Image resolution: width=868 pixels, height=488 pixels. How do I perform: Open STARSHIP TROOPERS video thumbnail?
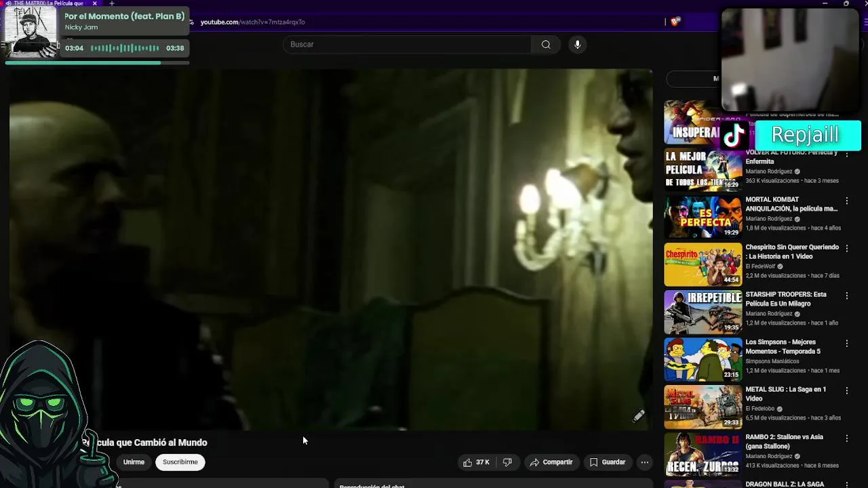point(703,312)
